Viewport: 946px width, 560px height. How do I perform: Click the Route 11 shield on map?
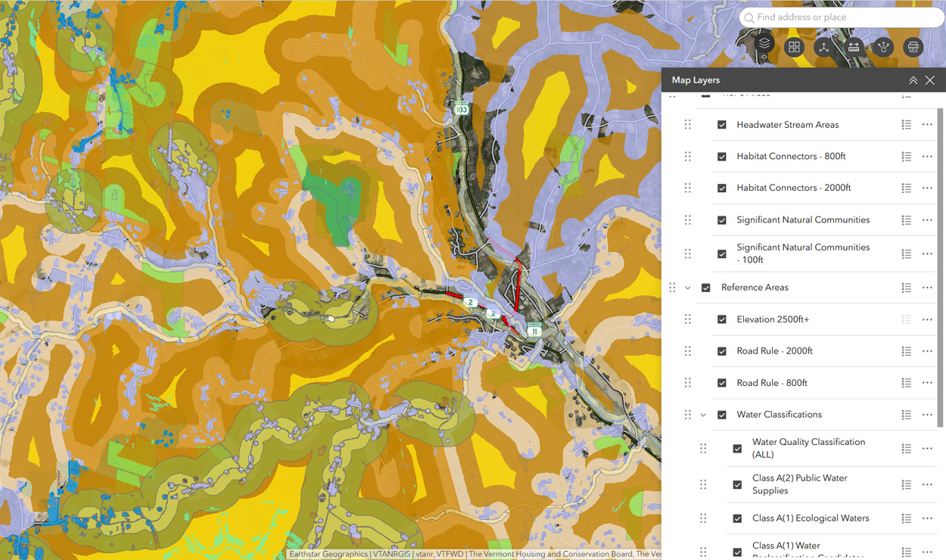point(534,331)
